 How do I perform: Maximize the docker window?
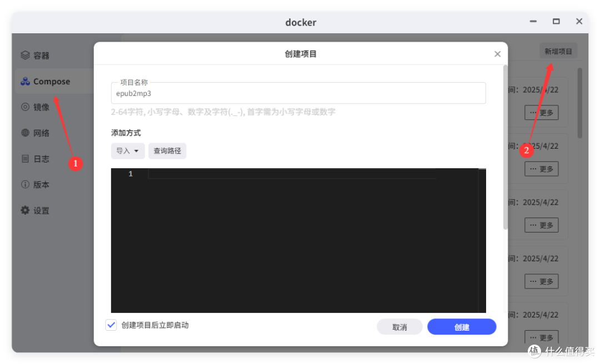pyautogui.click(x=556, y=22)
